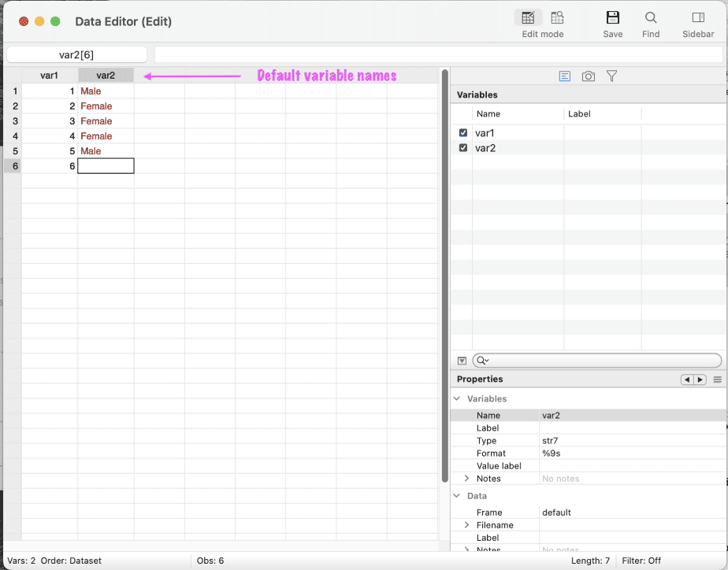Image resolution: width=728 pixels, height=570 pixels.
Task: Click the Label column header in Variables
Action: click(579, 114)
